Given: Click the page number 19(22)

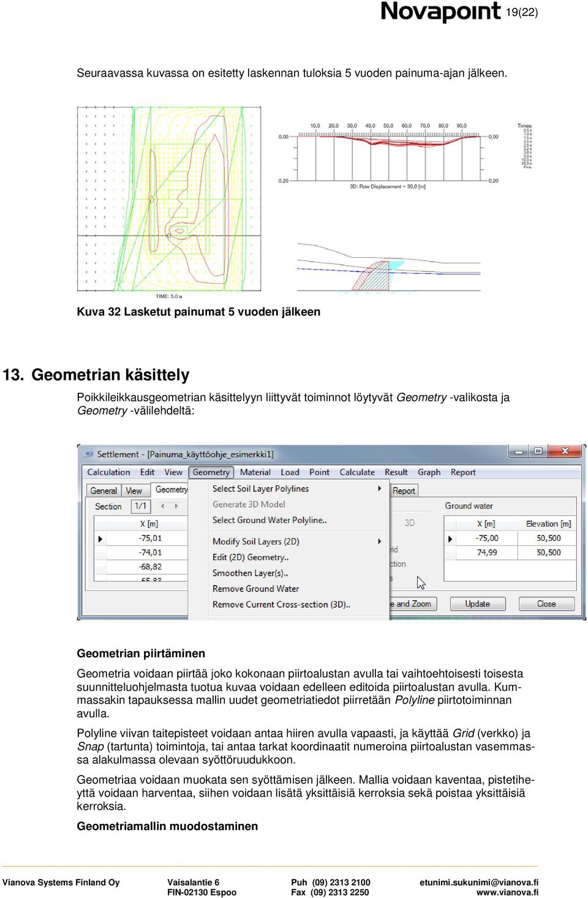Looking at the screenshot, I should click(x=522, y=12).
